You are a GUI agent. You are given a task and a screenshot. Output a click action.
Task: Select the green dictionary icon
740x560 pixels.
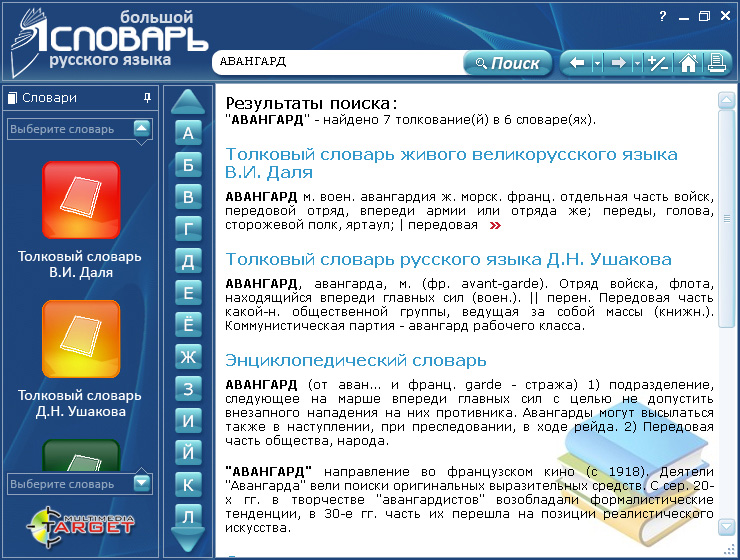click(x=81, y=455)
